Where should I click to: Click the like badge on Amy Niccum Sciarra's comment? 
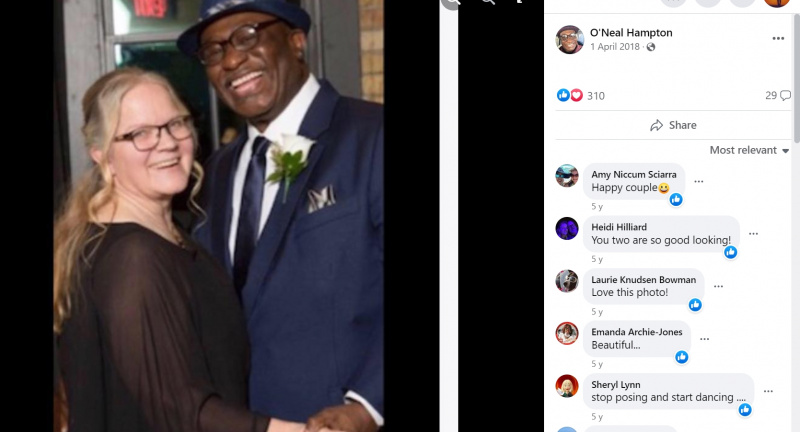click(676, 199)
